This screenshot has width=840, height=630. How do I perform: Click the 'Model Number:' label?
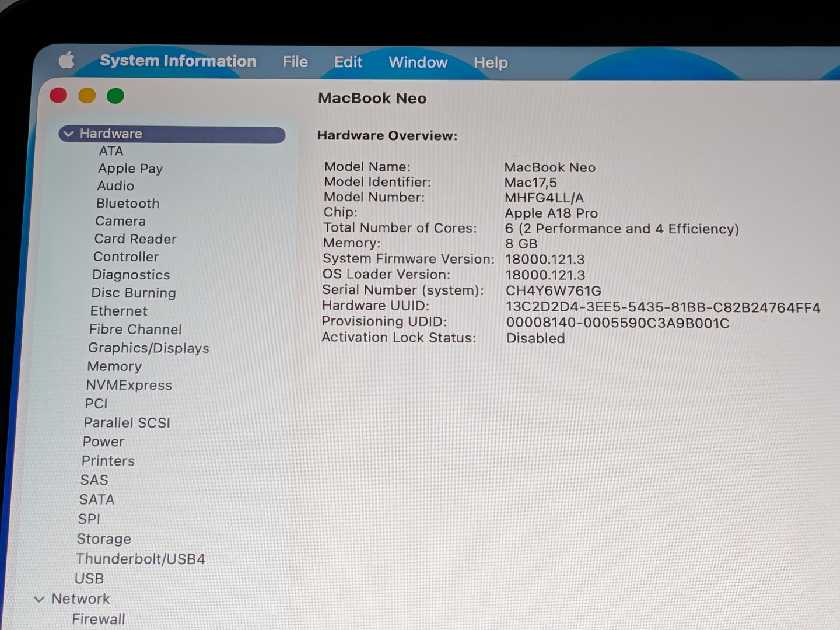(374, 197)
